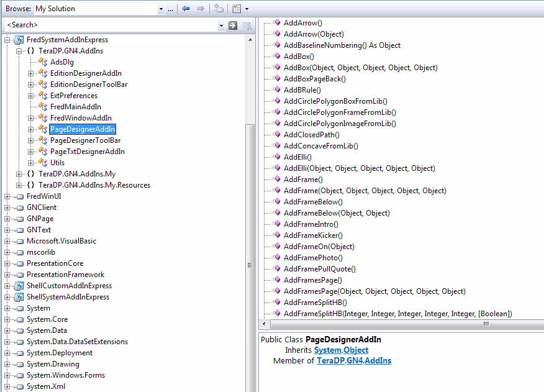Click the Search go arrow button
The height and width of the screenshot is (392, 544).
(x=233, y=25)
